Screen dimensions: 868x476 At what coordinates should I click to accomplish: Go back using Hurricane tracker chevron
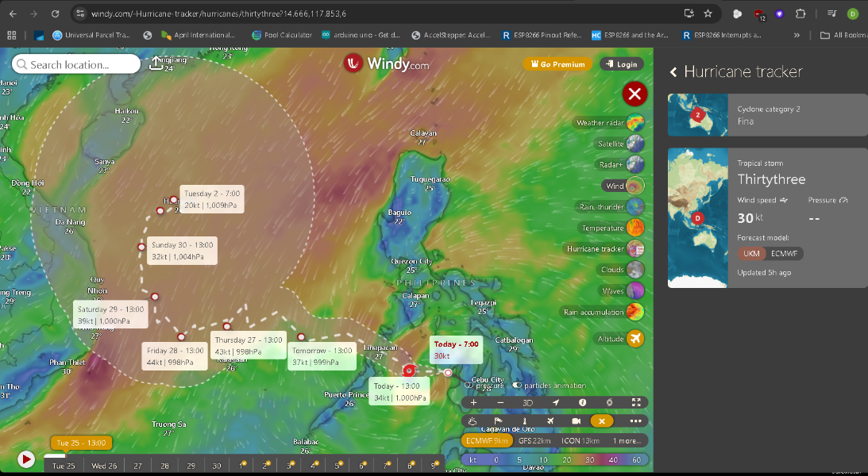pos(673,72)
